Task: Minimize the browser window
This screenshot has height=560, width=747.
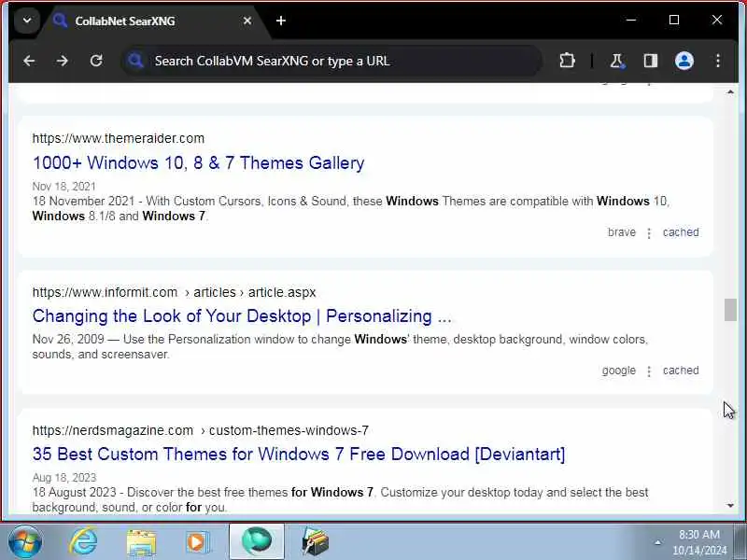Action: point(631,20)
